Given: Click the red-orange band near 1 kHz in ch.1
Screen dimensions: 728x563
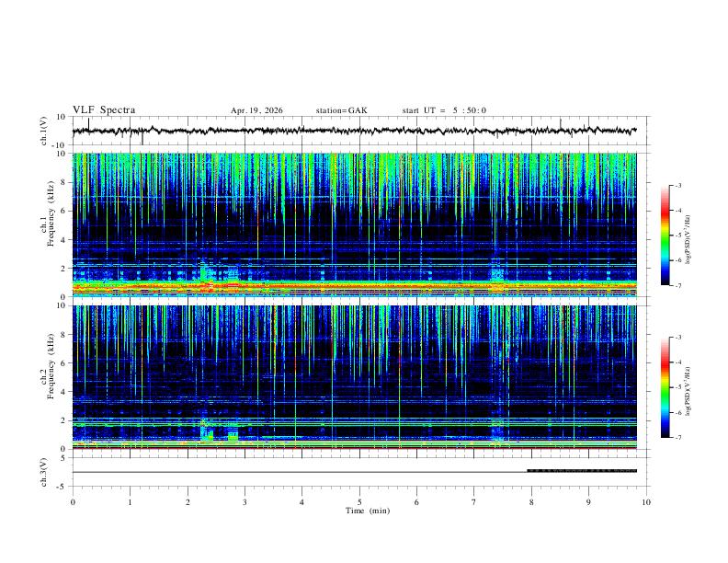Looking at the screenshot, I should (x=355, y=286).
